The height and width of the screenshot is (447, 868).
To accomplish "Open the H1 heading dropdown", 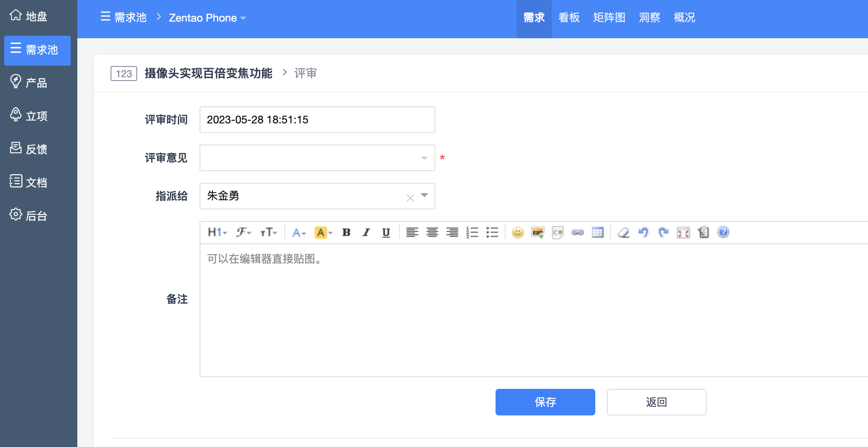I will 217,232.
